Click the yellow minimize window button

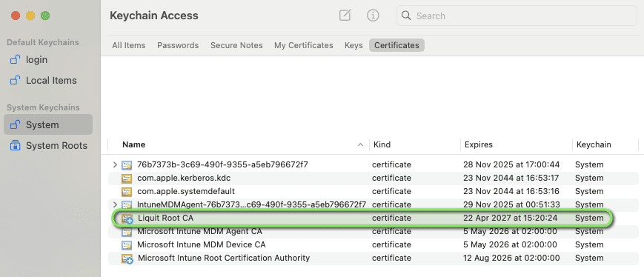pyautogui.click(x=30, y=16)
